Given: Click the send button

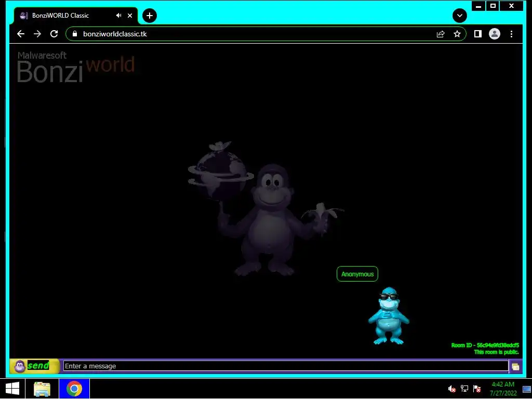Looking at the screenshot, I should pyautogui.click(x=35, y=366).
